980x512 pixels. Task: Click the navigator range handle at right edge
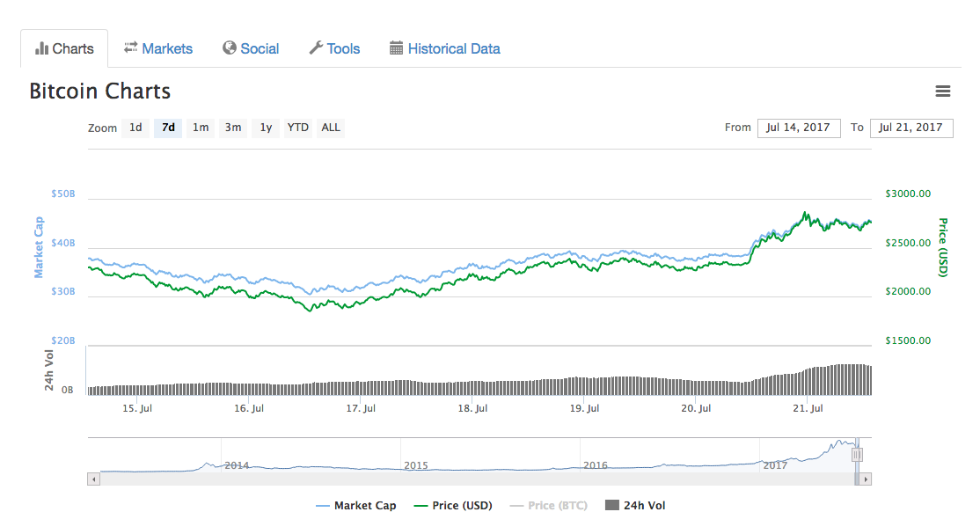(x=857, y=455)
